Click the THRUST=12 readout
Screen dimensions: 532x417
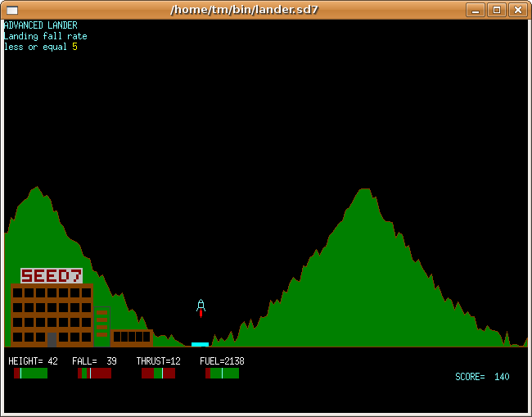pos(159,361)
